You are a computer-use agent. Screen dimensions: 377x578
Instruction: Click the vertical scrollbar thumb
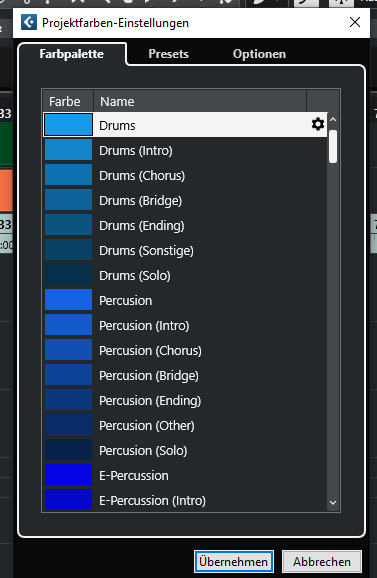[333, 146]
